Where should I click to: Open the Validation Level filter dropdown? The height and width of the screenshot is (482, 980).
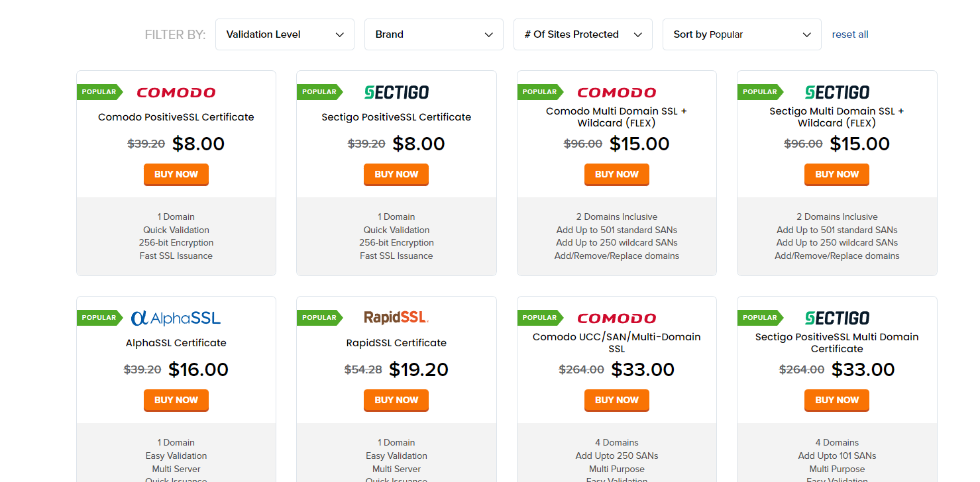[285, 34]
